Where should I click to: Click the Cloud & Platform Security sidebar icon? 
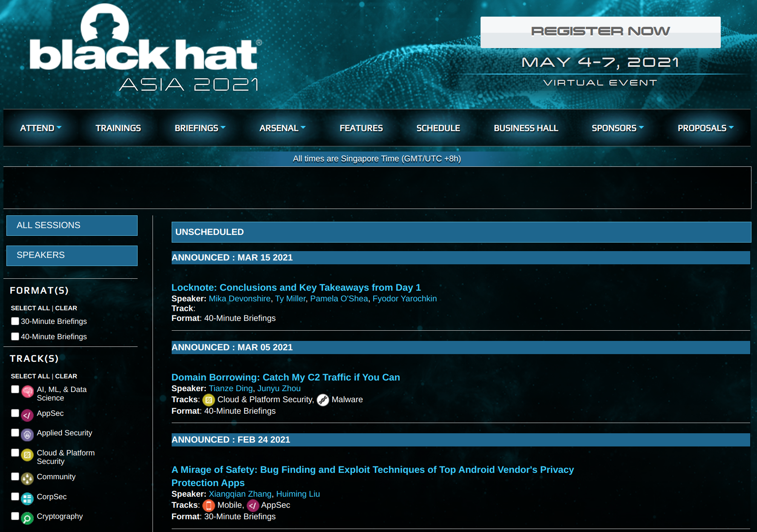tap(27, 455)
